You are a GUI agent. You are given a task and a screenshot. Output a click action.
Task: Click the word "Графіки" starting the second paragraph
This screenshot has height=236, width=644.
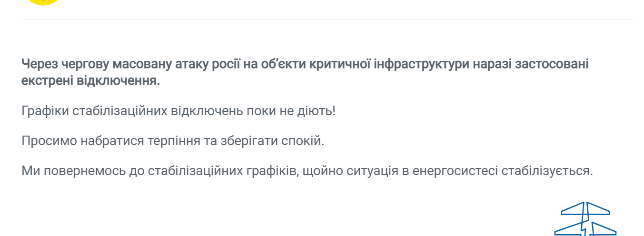pyautogui.click(x=45, y=111)
